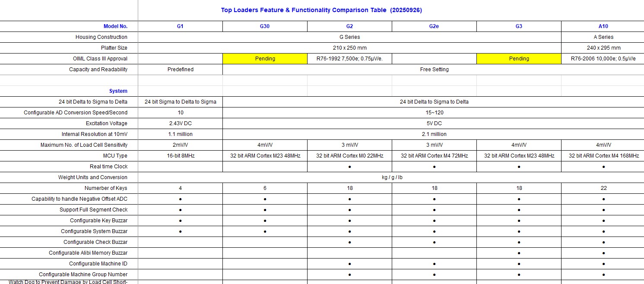Select the Free Setting merged cell
Viewport: 644px width, 284px height.
tap(434, 69)
